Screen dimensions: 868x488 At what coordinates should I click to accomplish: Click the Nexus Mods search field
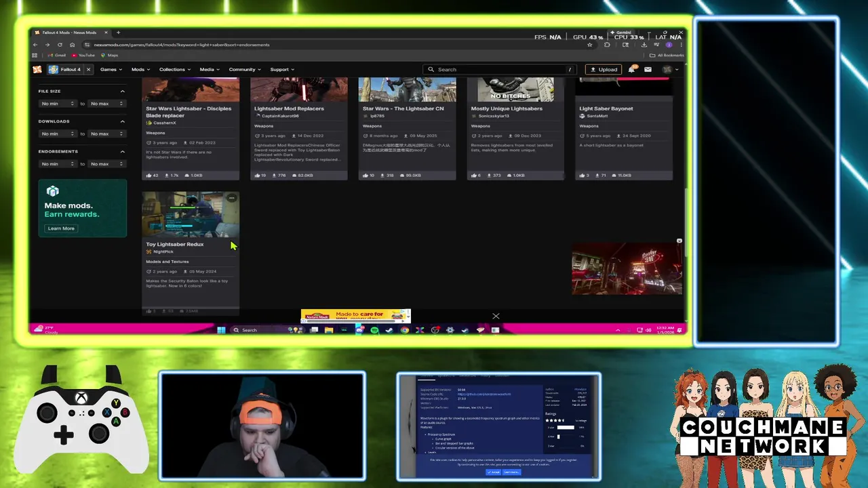point(500,69)
